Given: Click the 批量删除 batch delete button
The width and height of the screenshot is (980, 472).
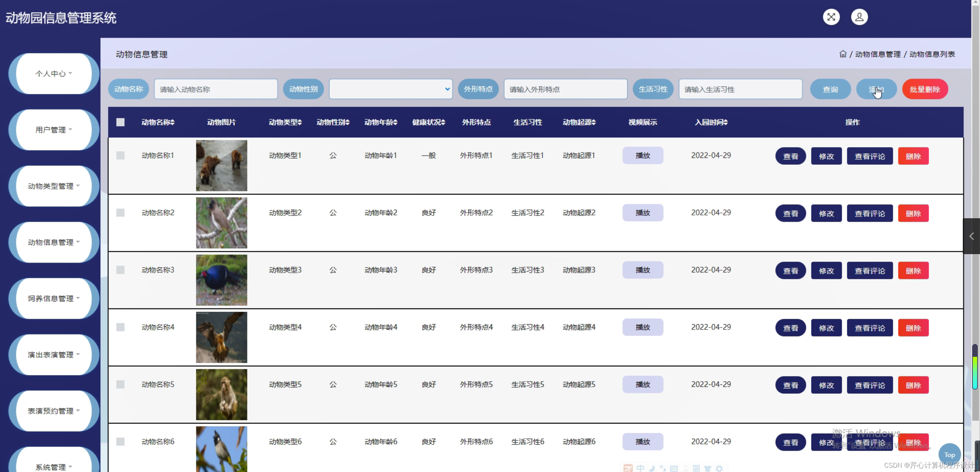Looking at the screenshot, I should point(925,89).
